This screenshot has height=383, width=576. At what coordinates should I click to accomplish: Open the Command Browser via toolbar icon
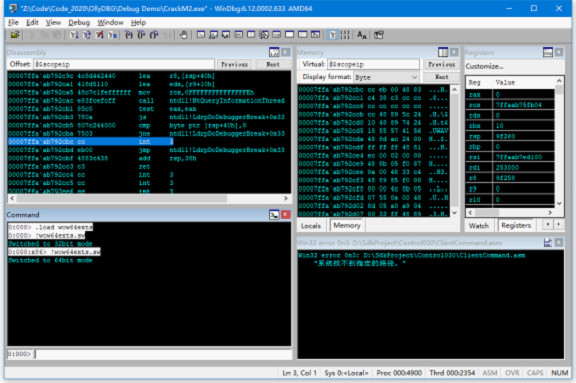315,35
